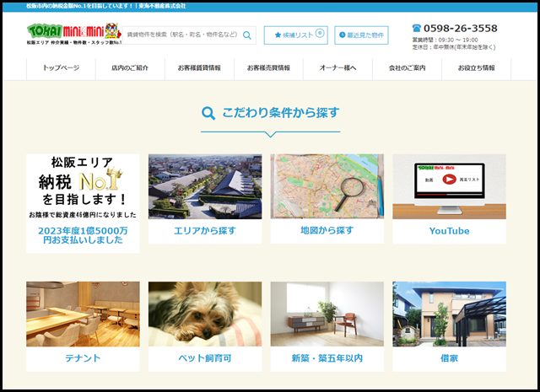Click the 営業時間 09:30 ~ 19:00 text

click(445, 40)
